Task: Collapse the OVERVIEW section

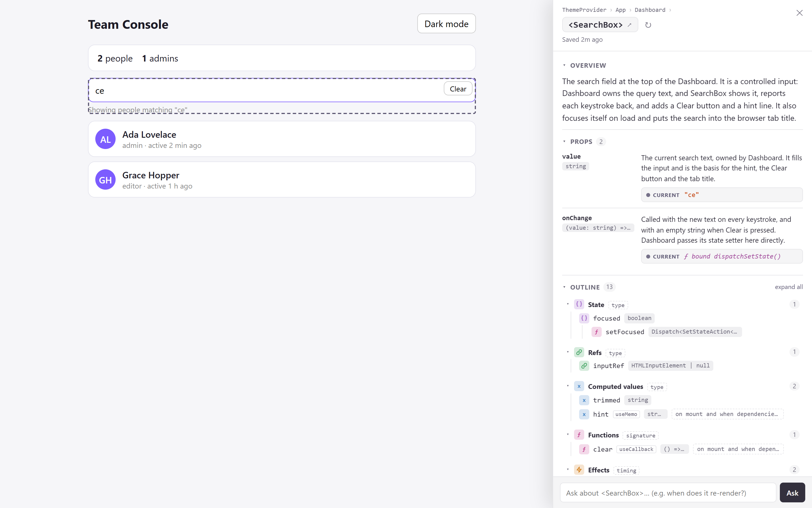Action: coord(564,65)
